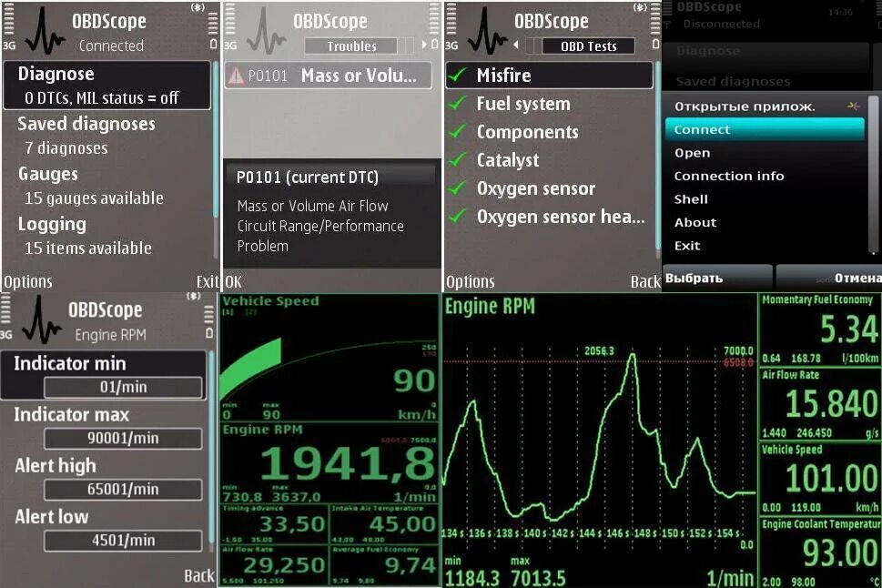Tap the Options softkey in the OBD Tests screen
This screenshot has height=588, width=882.
471,281
